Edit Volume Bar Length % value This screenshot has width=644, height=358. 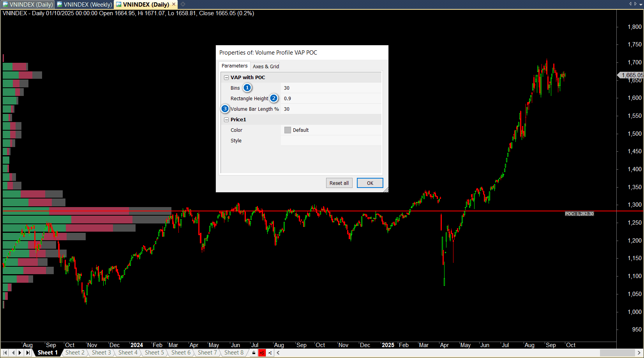331,109
